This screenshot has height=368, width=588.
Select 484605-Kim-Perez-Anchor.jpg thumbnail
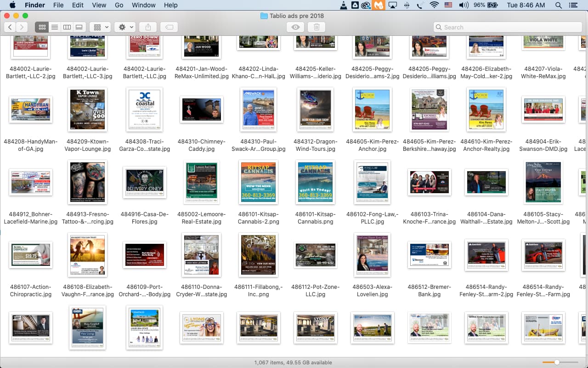(373, 109)
